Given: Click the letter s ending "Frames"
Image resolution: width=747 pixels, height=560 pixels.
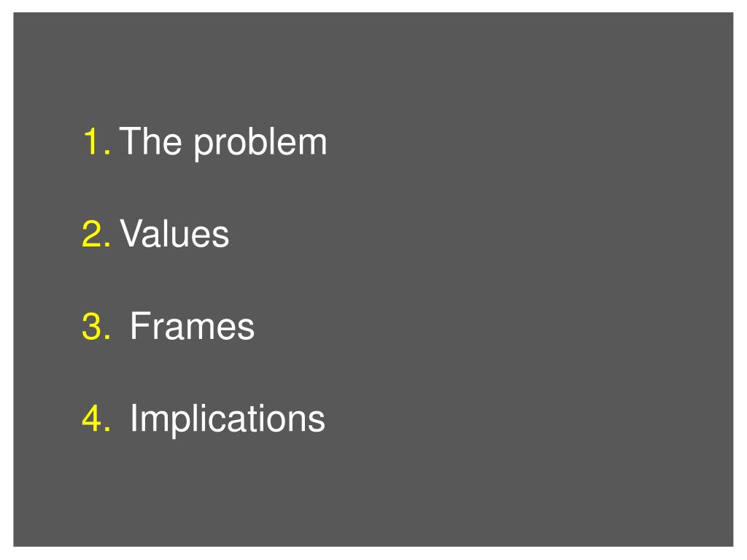Looking at the screenshot, I should (247, 330).
